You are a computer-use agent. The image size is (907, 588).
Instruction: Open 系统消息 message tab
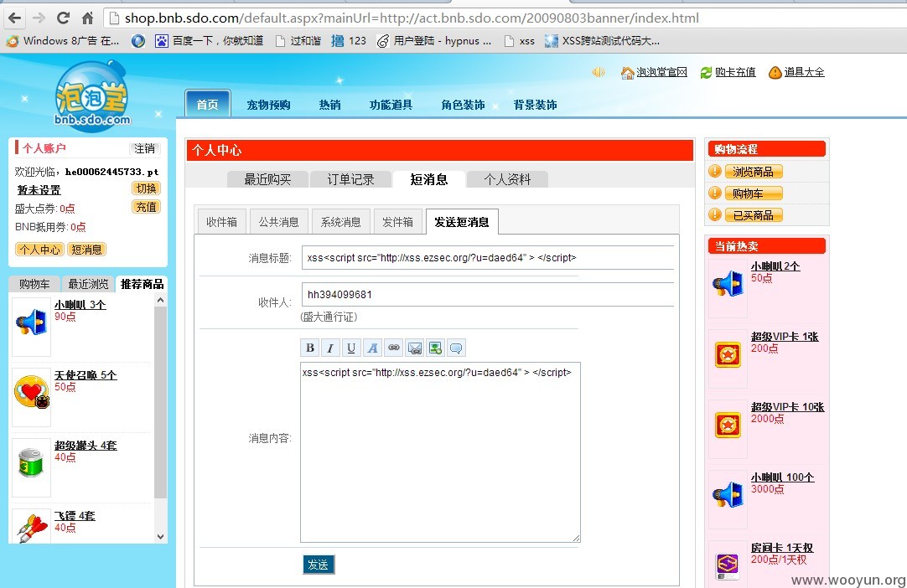pos(340,221)
